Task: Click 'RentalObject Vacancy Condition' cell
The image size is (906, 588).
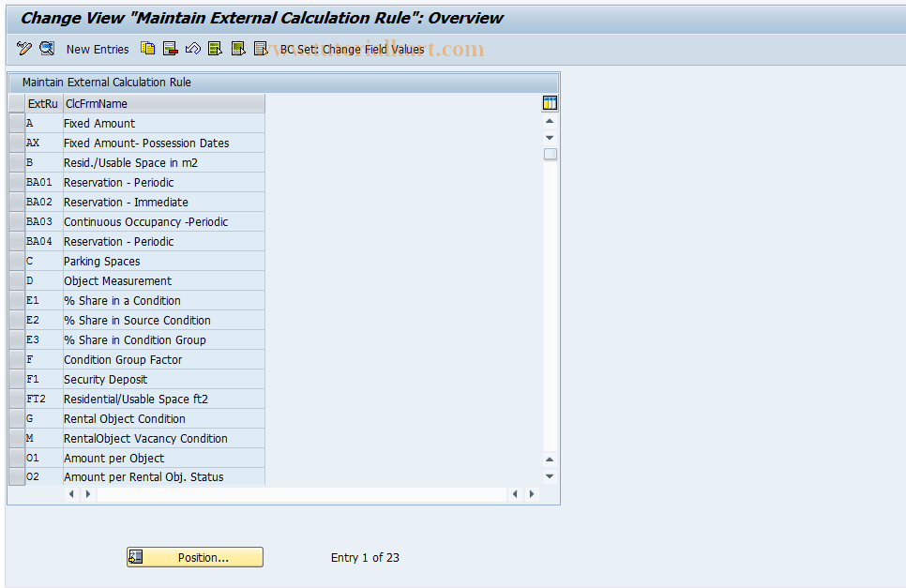Action: (x=163, y=438)
